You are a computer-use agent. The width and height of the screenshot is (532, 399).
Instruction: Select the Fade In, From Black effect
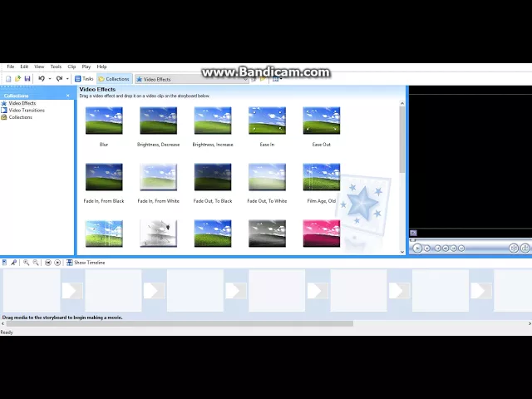(104, 177)
